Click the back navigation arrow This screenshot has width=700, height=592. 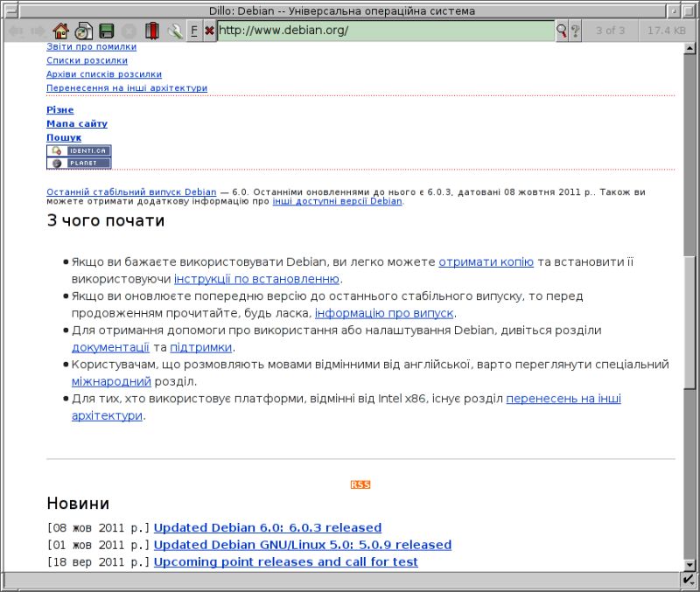click(x=16, y=30)
